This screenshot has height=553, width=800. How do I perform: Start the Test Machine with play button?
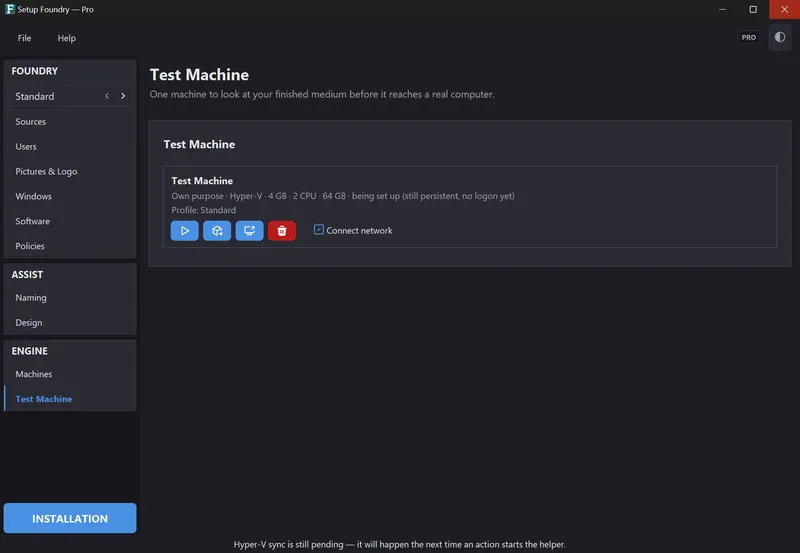click(184, 231)
